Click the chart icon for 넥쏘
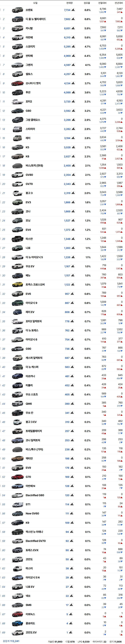 (x=71, y=596)
